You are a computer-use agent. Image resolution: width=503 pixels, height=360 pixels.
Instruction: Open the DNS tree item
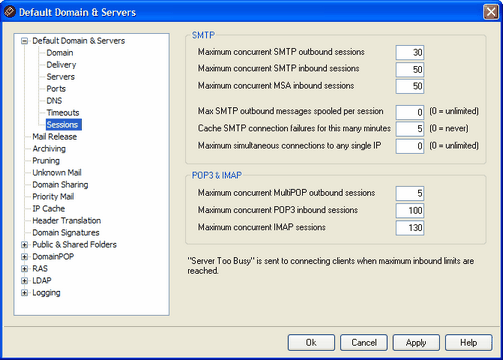54,101
